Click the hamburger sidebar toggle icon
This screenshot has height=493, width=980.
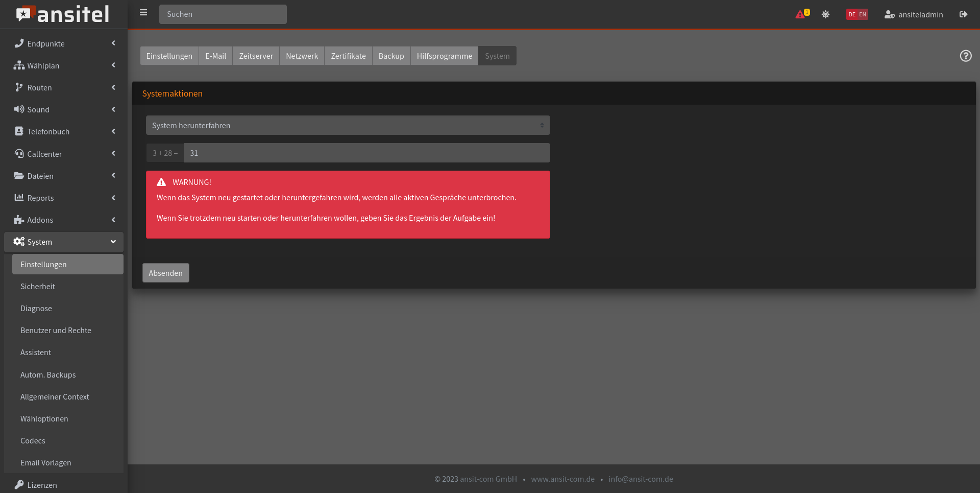tap(143, 13)
